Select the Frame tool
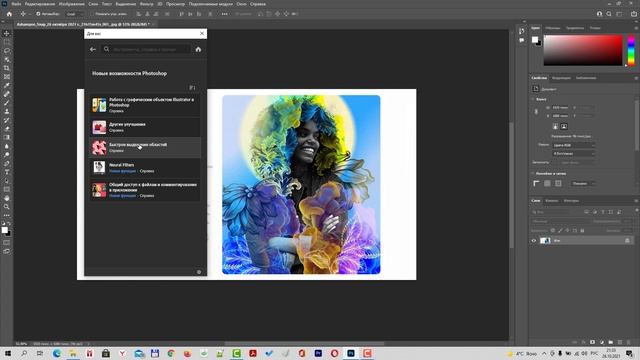The width and height of the screenshot is (640, 360). pyautogui.click(x=7, y=76)
